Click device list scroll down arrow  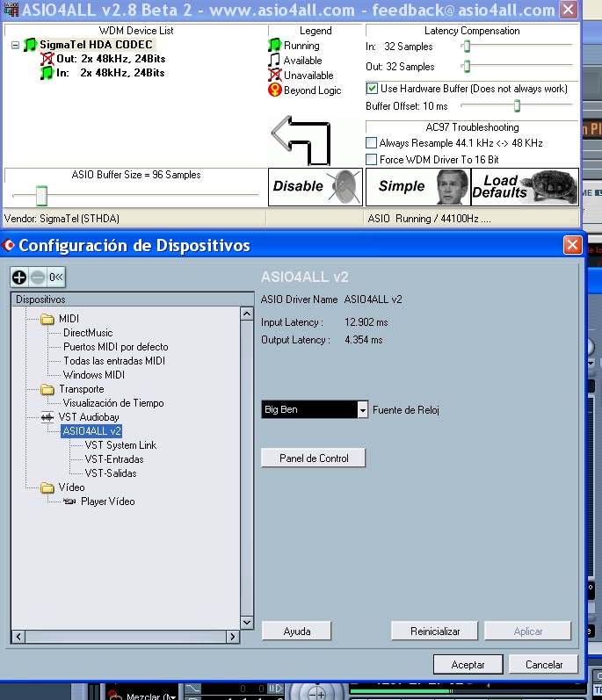pyautogui.click(x=247, y=622)
